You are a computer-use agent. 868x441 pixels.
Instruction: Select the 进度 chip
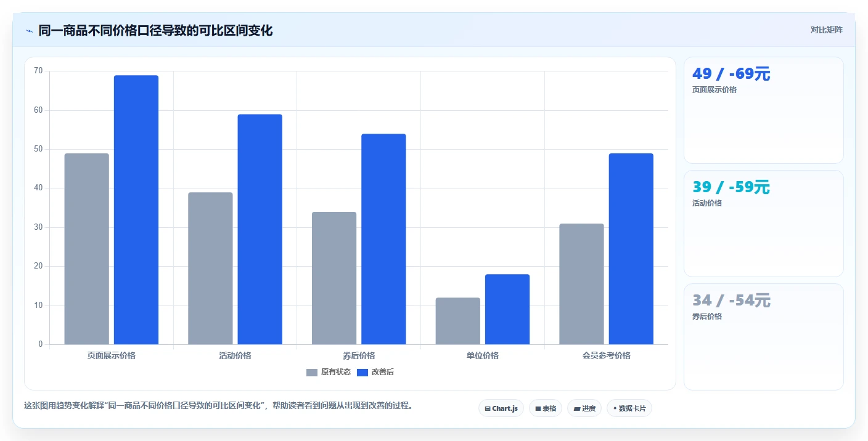click(x=584, y=408)
